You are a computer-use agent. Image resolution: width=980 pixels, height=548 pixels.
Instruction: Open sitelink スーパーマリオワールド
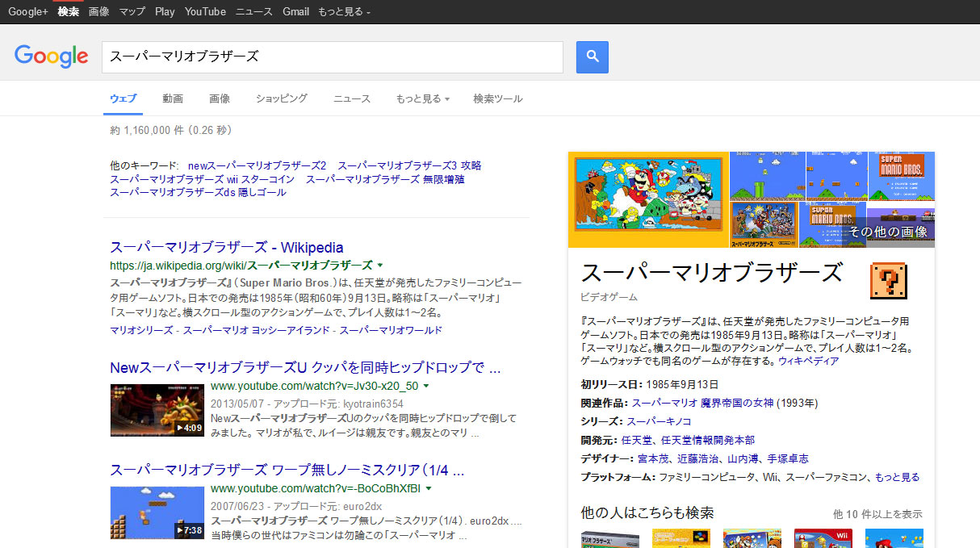click(391, 330)
